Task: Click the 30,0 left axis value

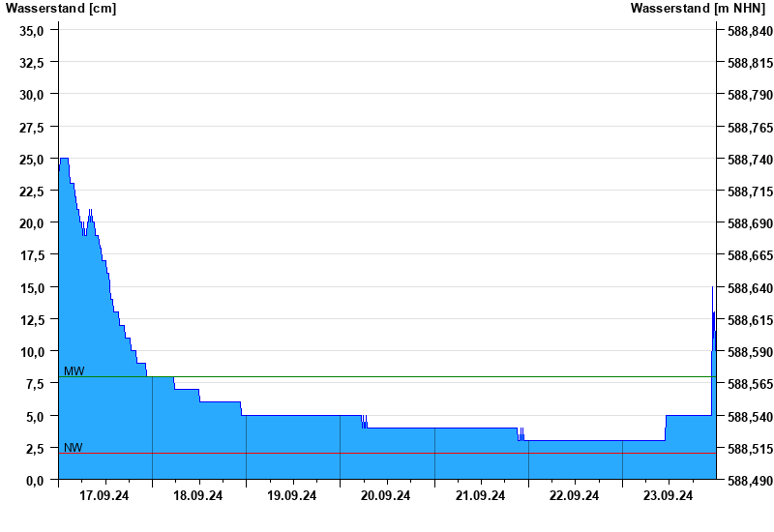Action: [x=31, y=95]
